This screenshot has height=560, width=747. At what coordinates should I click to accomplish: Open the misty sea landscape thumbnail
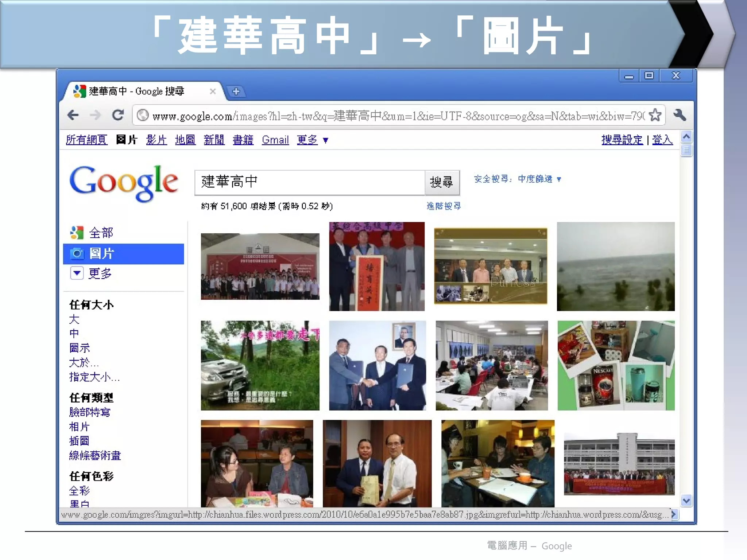coord(616,267)
